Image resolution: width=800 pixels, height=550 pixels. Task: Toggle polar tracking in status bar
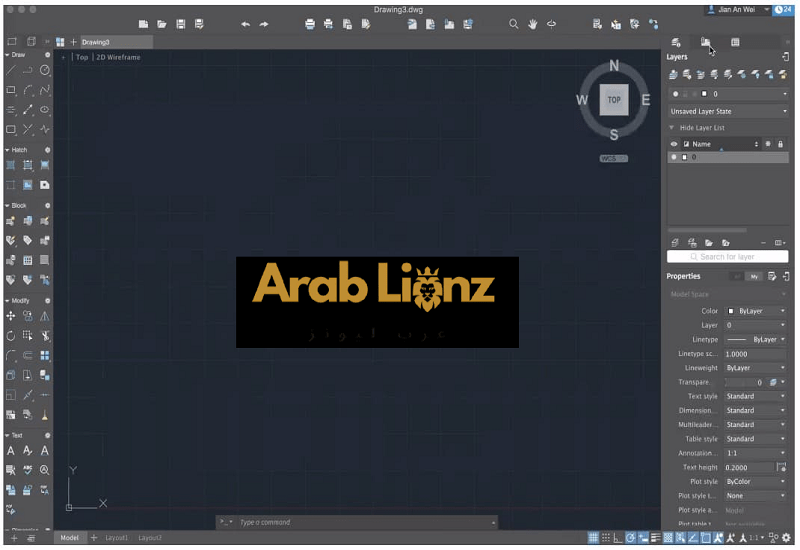(x=631, y=537)
